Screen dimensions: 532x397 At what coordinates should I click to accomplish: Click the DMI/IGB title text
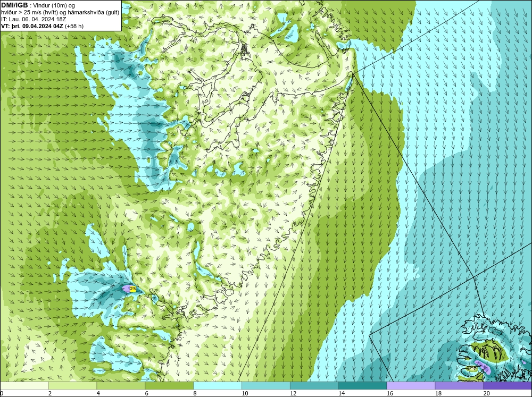[x=14, y=5]
